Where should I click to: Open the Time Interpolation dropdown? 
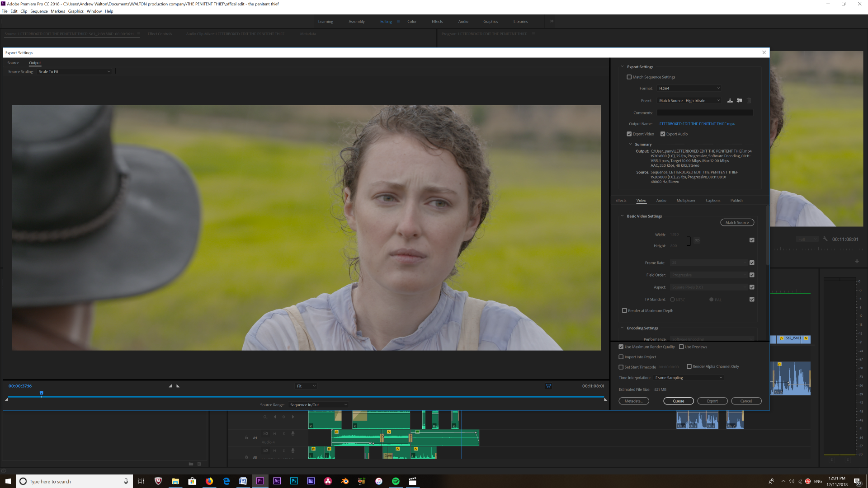tap(689, 378)
